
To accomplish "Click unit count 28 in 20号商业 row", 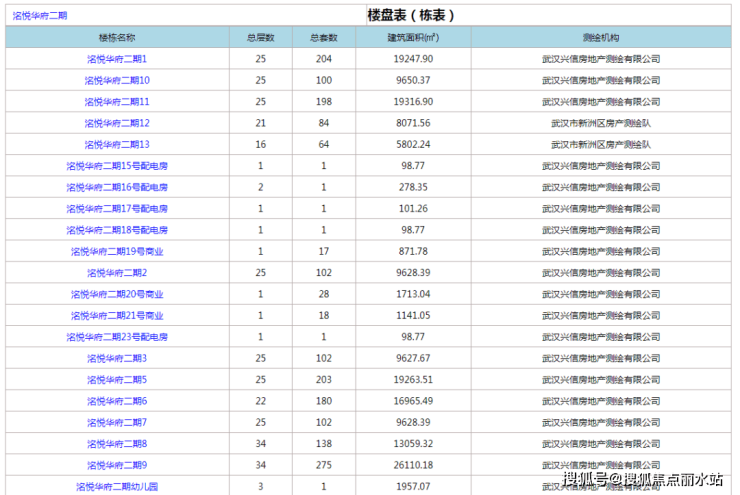I will pyautogui.click(x=324, y=294).
